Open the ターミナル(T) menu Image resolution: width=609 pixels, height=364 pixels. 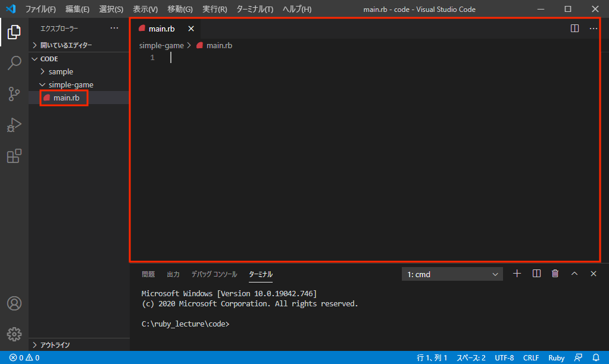pyautogui.click(x=255, y=10)
